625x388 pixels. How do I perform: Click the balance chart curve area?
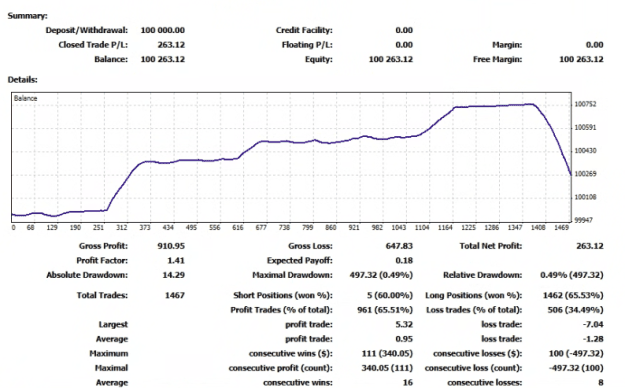pyautogui.click(x=291, y=157)
